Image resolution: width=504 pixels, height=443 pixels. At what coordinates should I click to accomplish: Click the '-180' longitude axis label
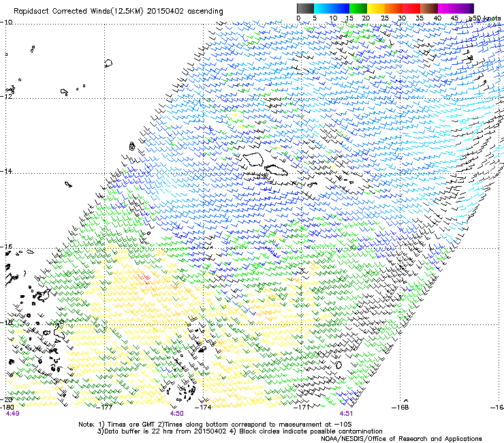pyautogui.click(x=7, y=408)
